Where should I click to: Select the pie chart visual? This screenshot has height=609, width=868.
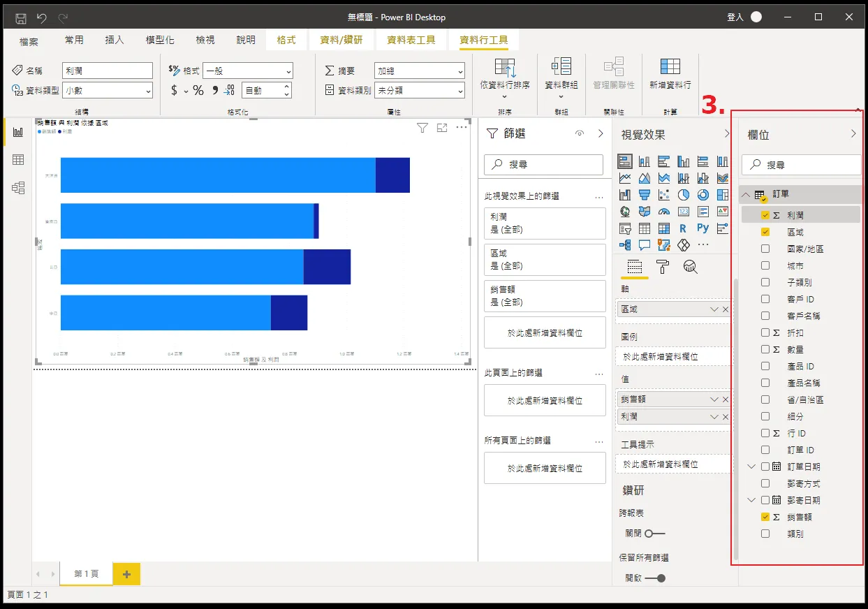pos(684,195)
